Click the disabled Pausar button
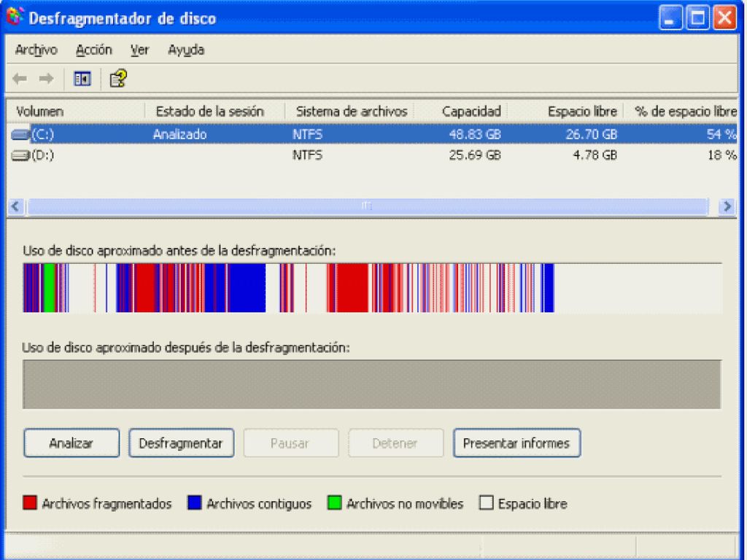This screenshot has height=560, width=747. point(290,443)
